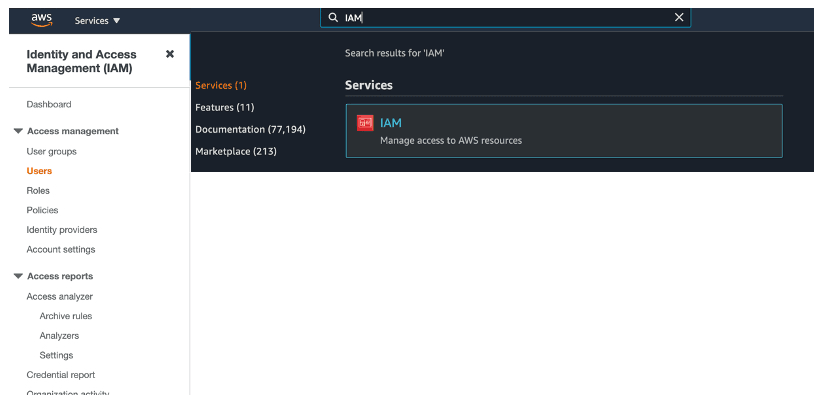Filter results by Features (11)

pyautogui.click(x=225, y=107)
